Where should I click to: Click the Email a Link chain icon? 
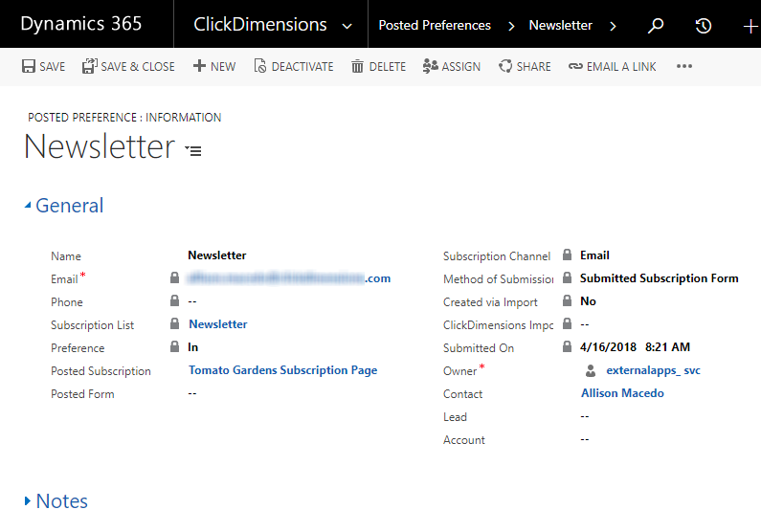point(575,66)
